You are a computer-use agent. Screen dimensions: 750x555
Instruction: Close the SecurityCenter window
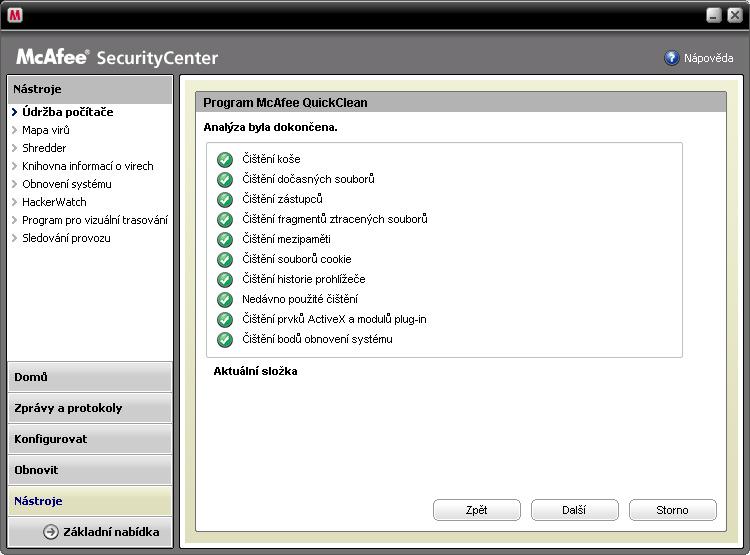point(735,15)
